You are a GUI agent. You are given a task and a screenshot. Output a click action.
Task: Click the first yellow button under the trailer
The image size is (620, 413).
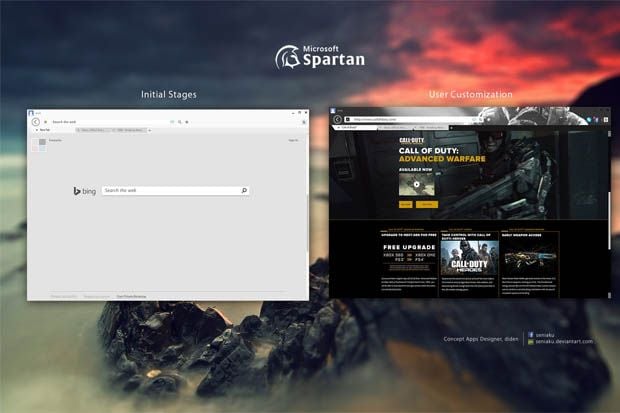pyautogui.click(x=406, y=204)
